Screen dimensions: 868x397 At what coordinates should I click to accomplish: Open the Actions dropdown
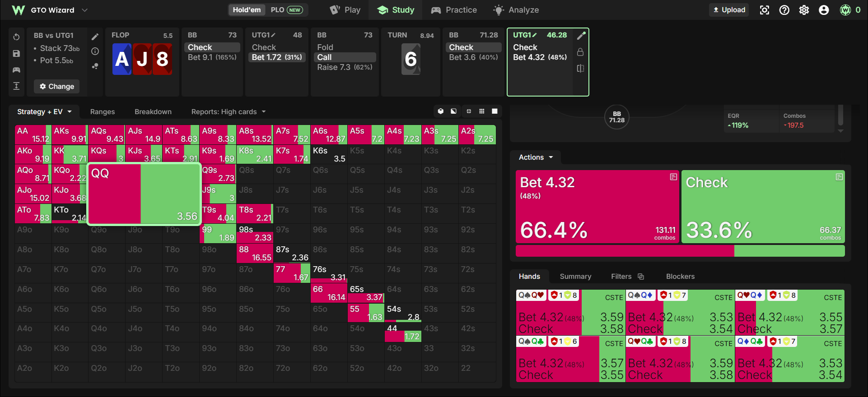(536, 157)
